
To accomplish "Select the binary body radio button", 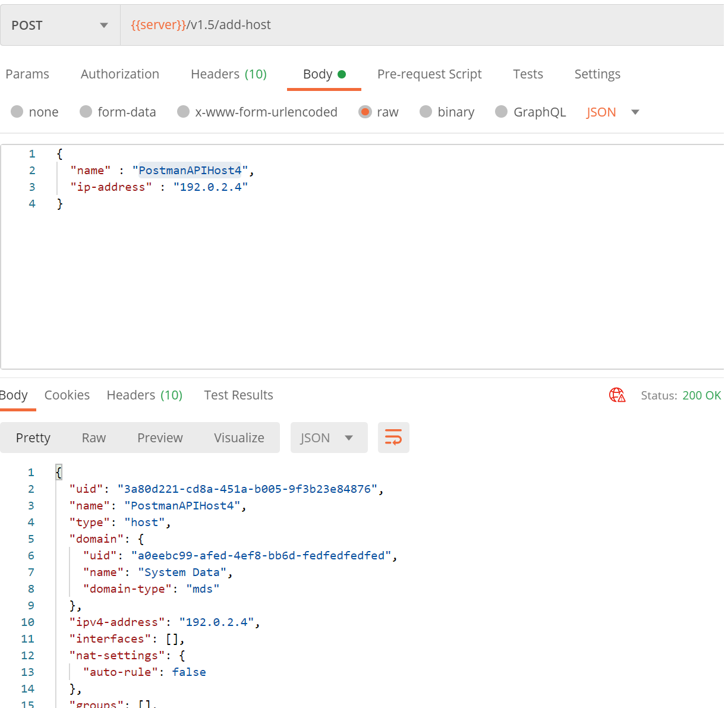I will (x=426, y=112).
